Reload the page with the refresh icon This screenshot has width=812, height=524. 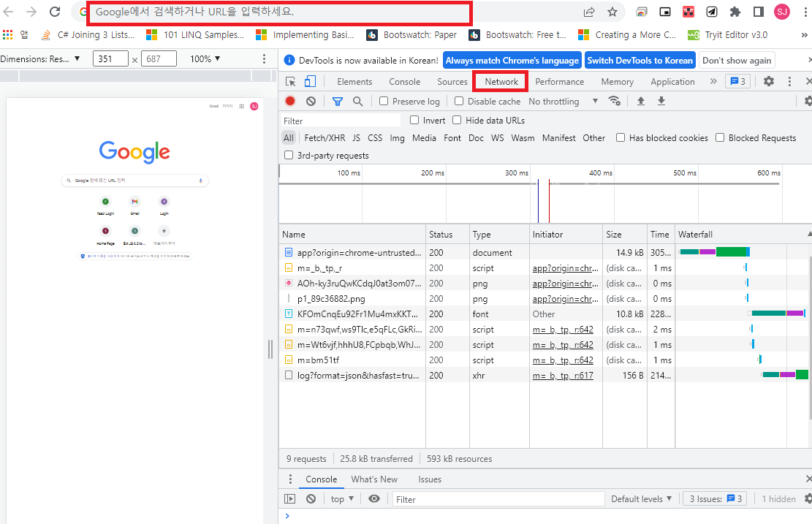click(x=55, y=12)
